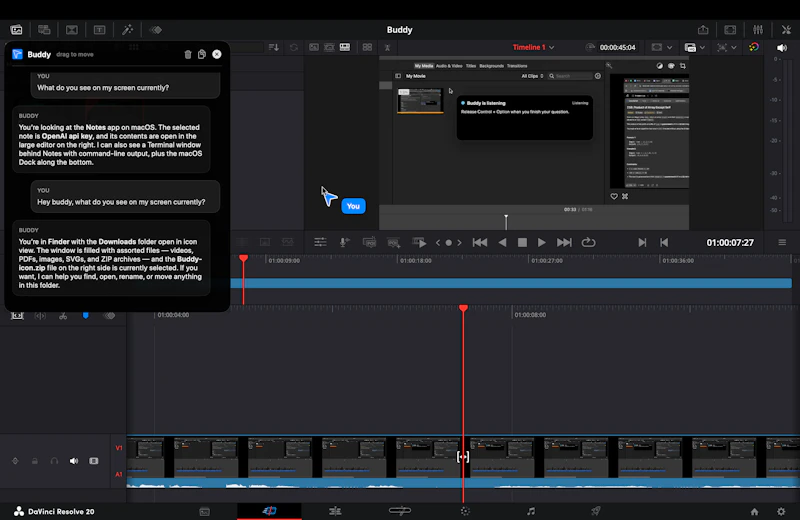Jump to last frame button
The width and height of the screenshot is (800, 520).
pos(564,242)
